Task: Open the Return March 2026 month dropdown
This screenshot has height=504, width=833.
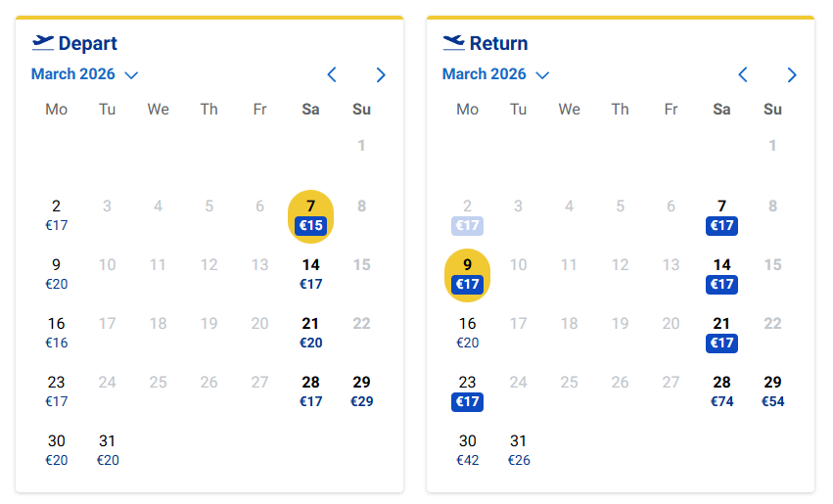Action: (496, 74)
